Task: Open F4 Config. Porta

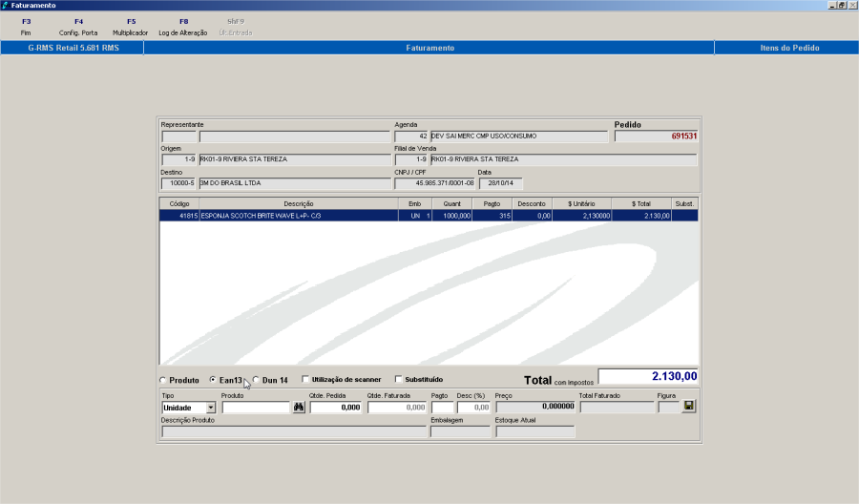Action: [x=78, y=27]
